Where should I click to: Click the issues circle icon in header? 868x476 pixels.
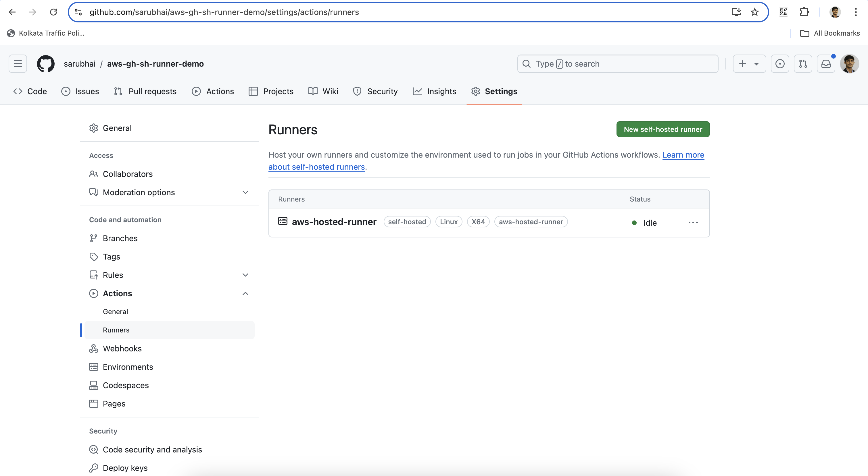coord(780,64)
